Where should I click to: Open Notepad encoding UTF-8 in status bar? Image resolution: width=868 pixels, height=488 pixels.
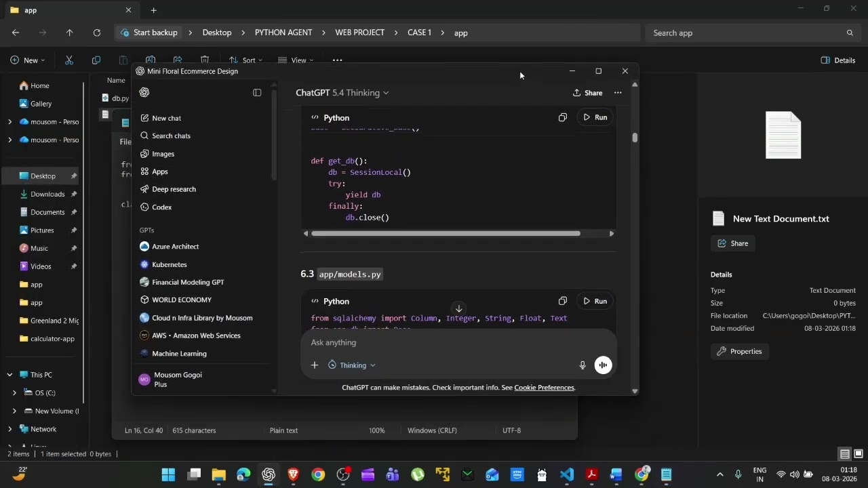coord(511,430)
